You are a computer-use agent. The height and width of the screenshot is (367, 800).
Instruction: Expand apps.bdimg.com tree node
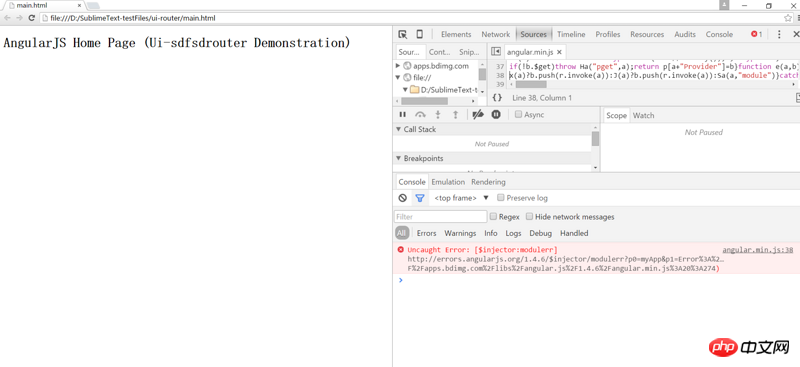pos(398,66)
